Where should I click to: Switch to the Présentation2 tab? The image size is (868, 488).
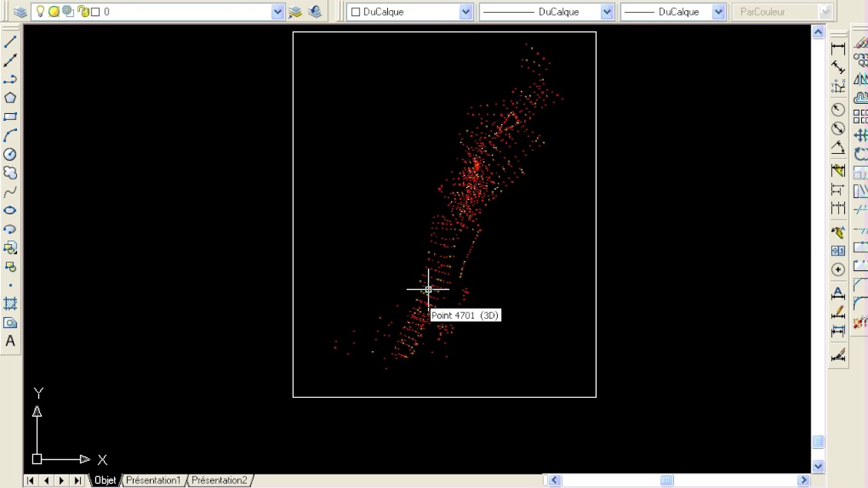(x=219, y=480)
